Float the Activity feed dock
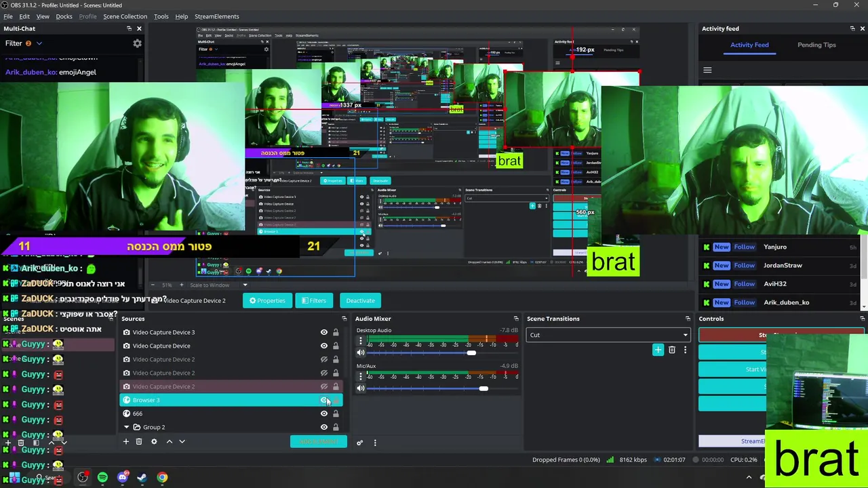868x488 pixels. coord(852,28)
